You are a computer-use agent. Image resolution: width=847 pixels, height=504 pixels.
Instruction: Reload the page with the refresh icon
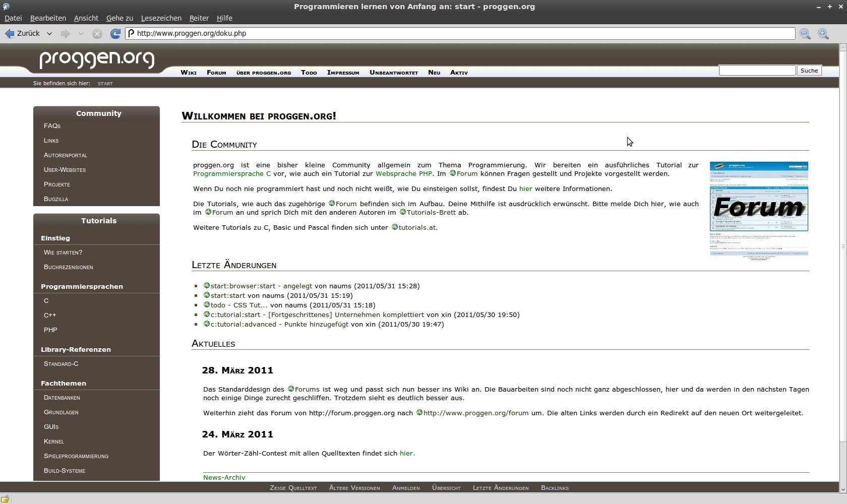click(115, 33)
